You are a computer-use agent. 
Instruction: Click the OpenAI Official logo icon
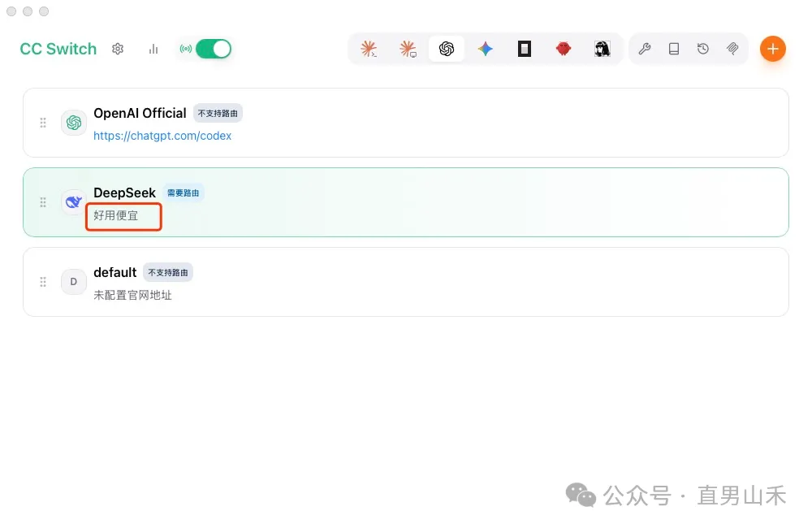(74, 123)
